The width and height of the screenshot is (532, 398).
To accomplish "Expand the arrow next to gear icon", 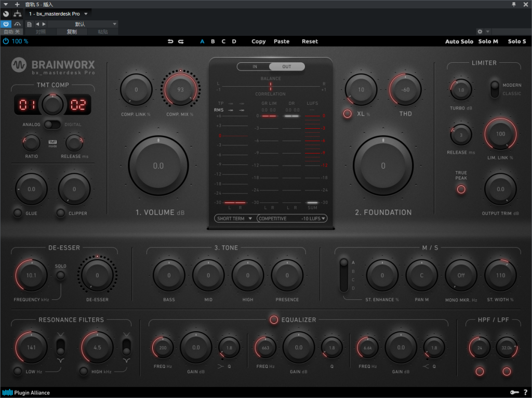I will (488, 32).
